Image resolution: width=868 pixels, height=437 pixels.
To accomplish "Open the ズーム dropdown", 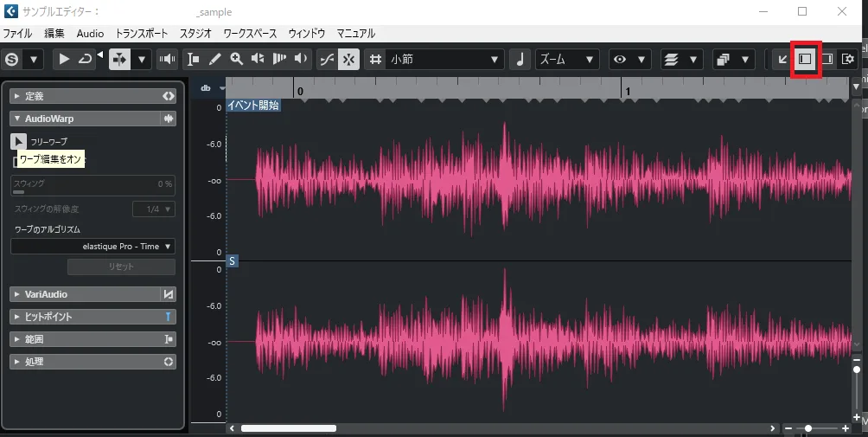I will click(567, 59).
